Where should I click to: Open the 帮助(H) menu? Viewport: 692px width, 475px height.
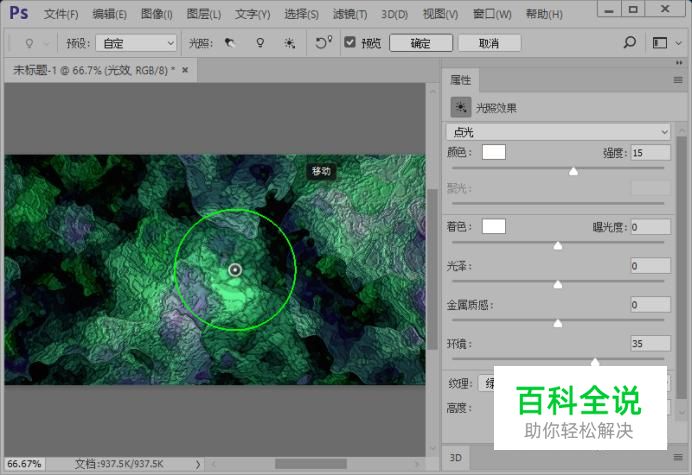click(x=544, y=14)
